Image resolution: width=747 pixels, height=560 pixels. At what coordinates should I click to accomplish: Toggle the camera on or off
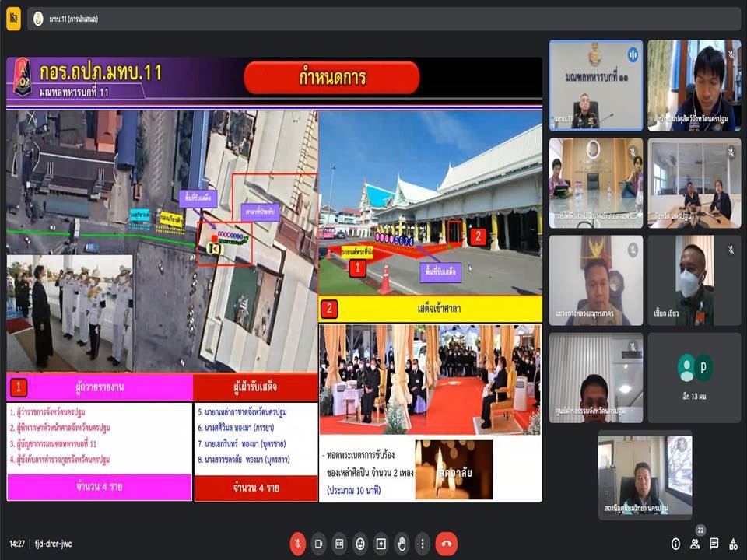tap(318, 543)
